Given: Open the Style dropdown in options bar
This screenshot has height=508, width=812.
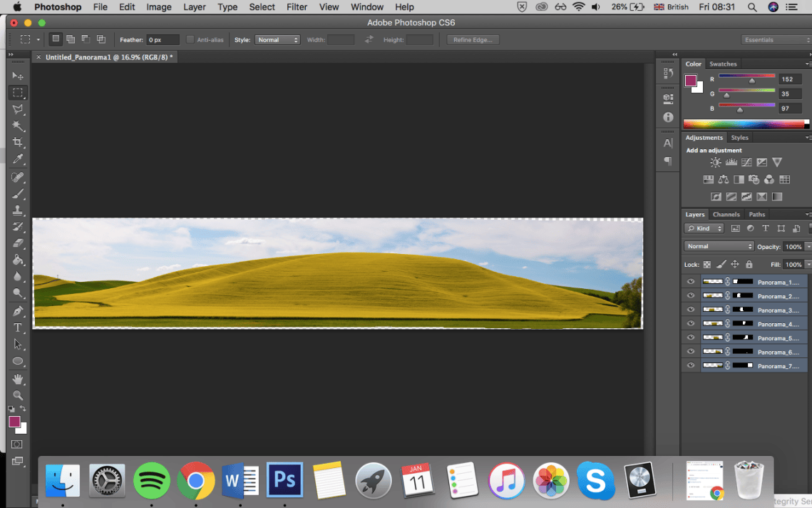Looking at the screenshot, I should tap(277, 40).
